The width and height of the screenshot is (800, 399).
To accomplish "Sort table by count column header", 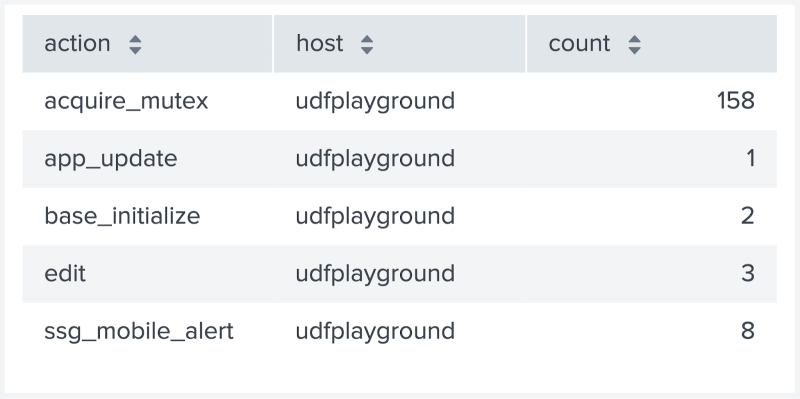I will 652,44.
